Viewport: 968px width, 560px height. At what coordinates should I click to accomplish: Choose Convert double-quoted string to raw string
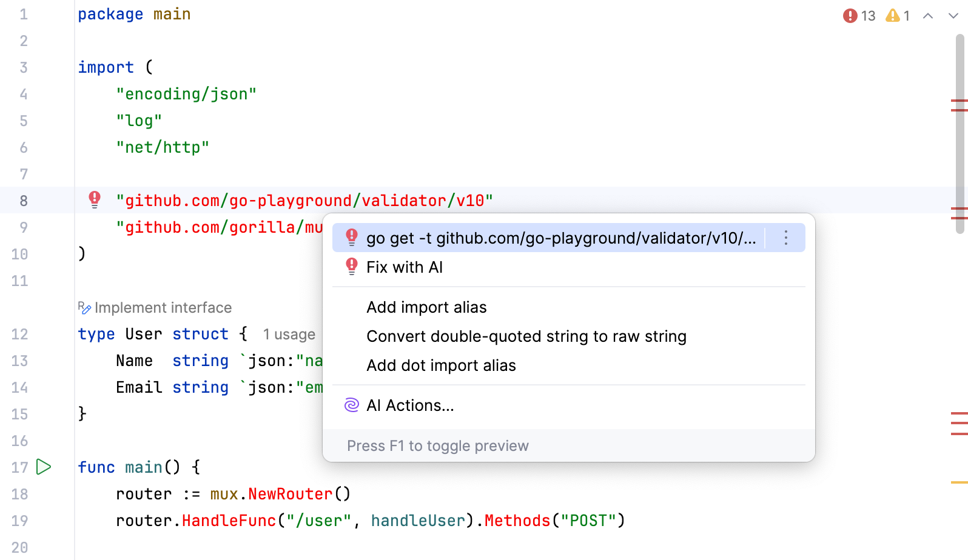tap(526, 336)
